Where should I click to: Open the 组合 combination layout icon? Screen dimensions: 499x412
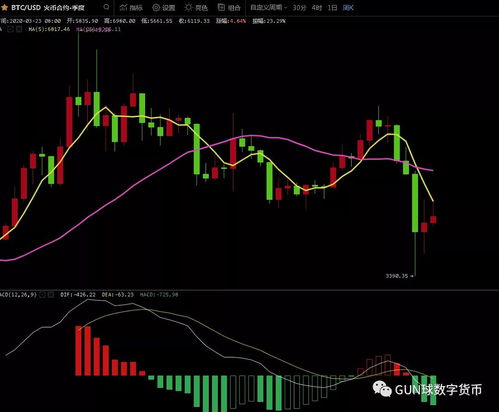[221, 7]
